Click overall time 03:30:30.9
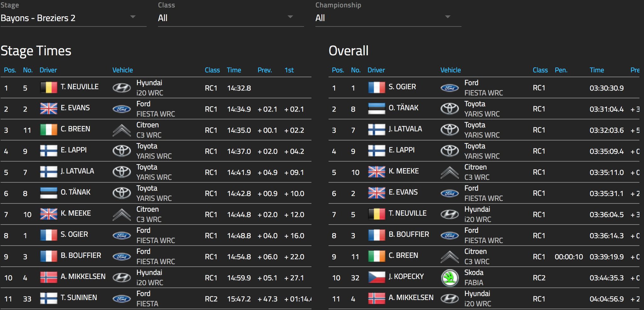Viewport: 644px width, 310px height. [x=607, y=88]
